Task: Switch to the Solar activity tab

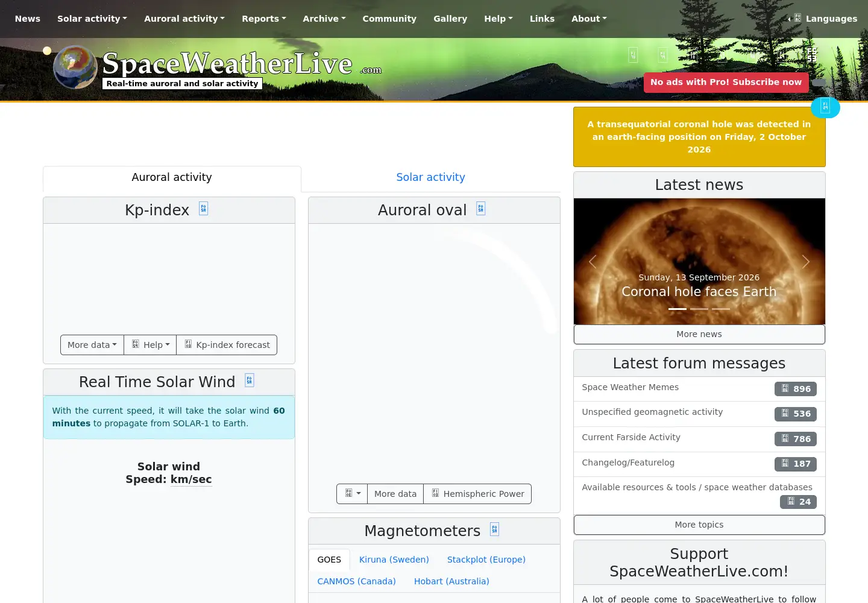Action: pos(430,177)
